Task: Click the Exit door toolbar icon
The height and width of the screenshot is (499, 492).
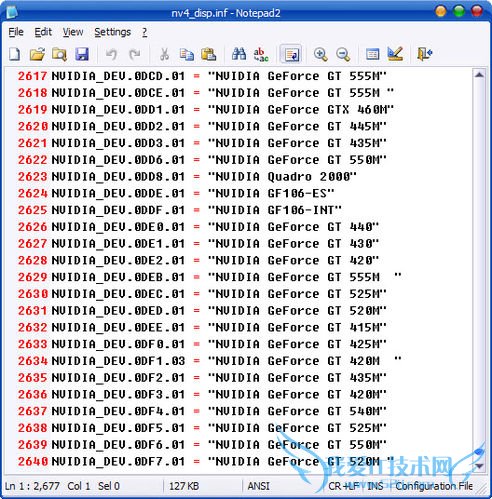Action: coord(424,54)
